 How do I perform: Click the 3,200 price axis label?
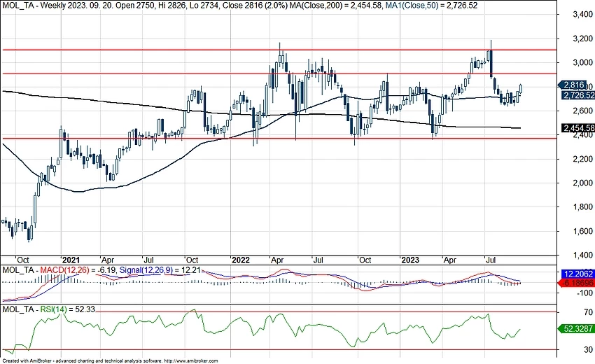click(582, 38)
